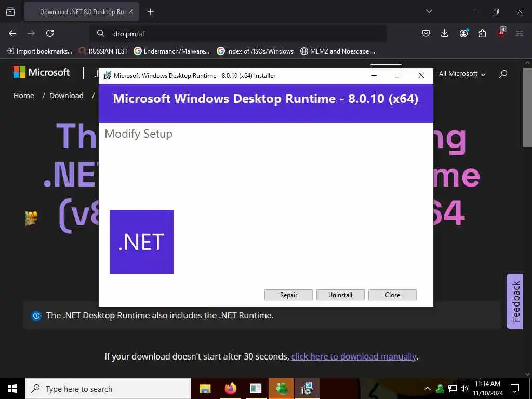The width and height of the screenshot is (532, 399).
Task: Open the Firefox hamburger menu
Action: click(520, 33)
